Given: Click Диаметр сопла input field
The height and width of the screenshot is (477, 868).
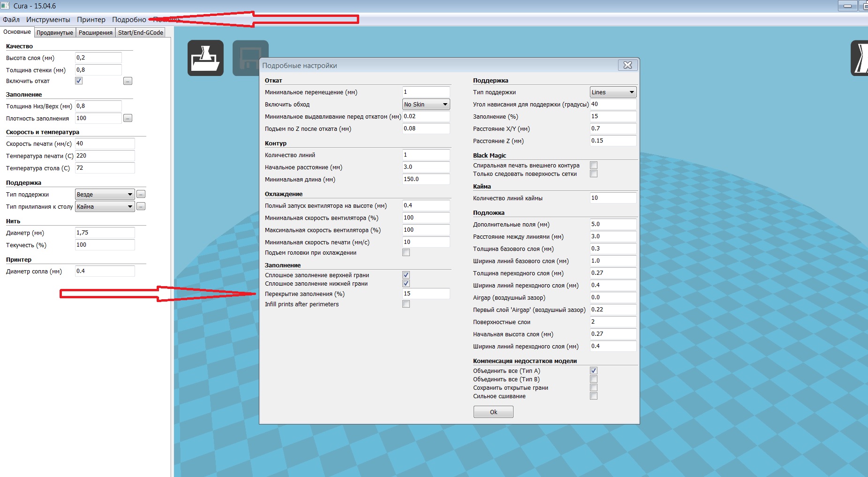Looking at the screenshot, I should click(x=105, y=271).
